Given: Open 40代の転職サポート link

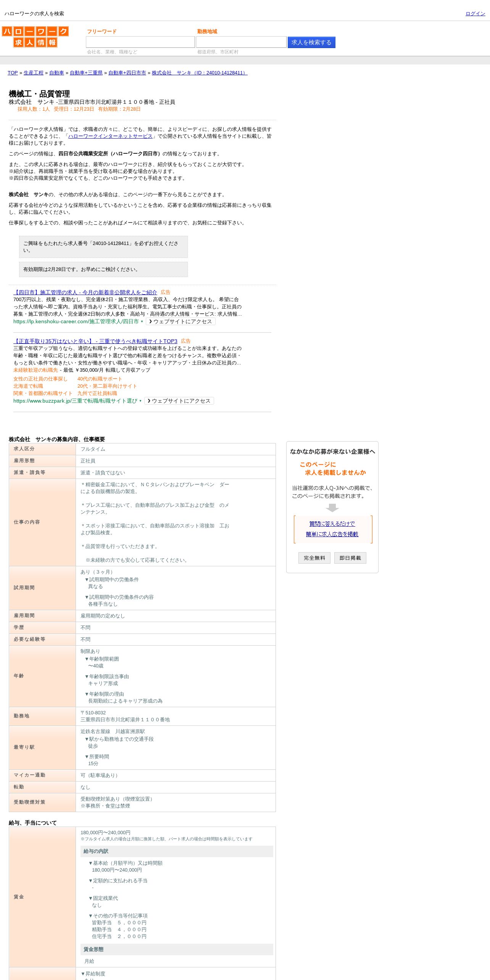Looking at the screenshot, I should (100, 379).
